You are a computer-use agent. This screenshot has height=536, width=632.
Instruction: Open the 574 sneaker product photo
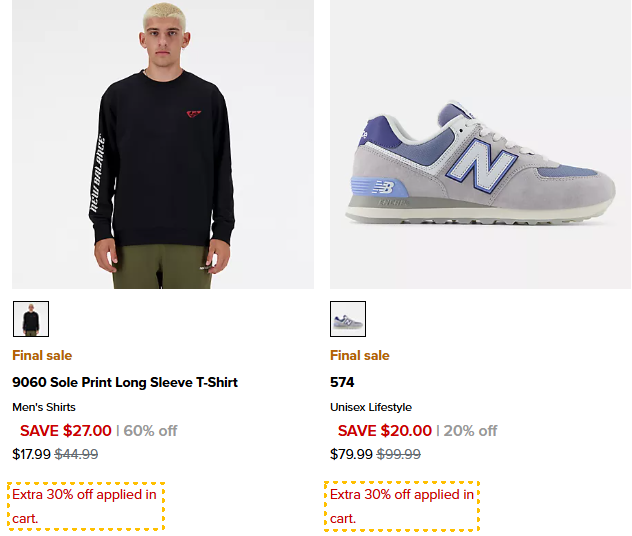480,145
